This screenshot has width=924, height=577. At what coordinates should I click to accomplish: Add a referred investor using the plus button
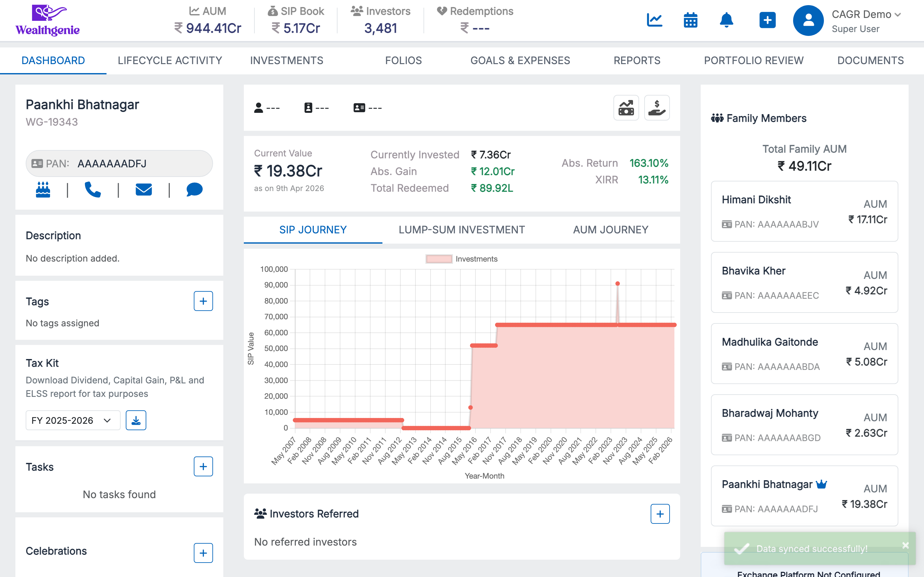click(660, 514)
